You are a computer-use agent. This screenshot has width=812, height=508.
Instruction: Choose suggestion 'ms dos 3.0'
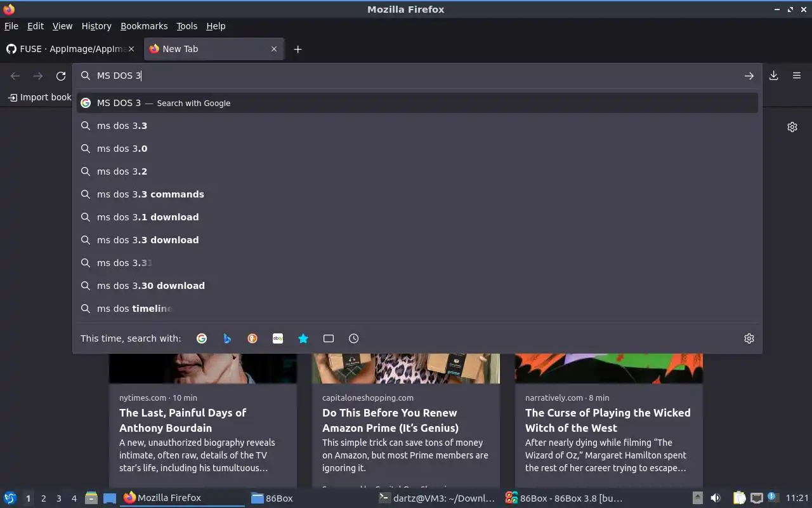point(417,149)
